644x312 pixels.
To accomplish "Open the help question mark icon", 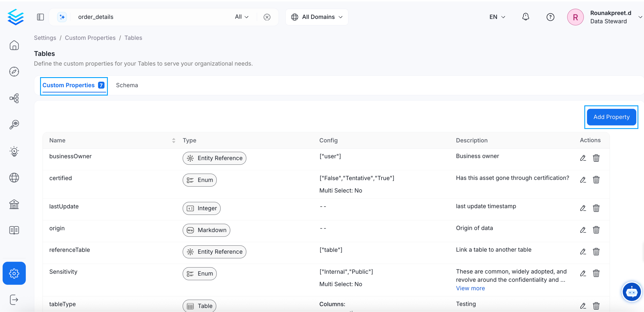I will [550, 17].
